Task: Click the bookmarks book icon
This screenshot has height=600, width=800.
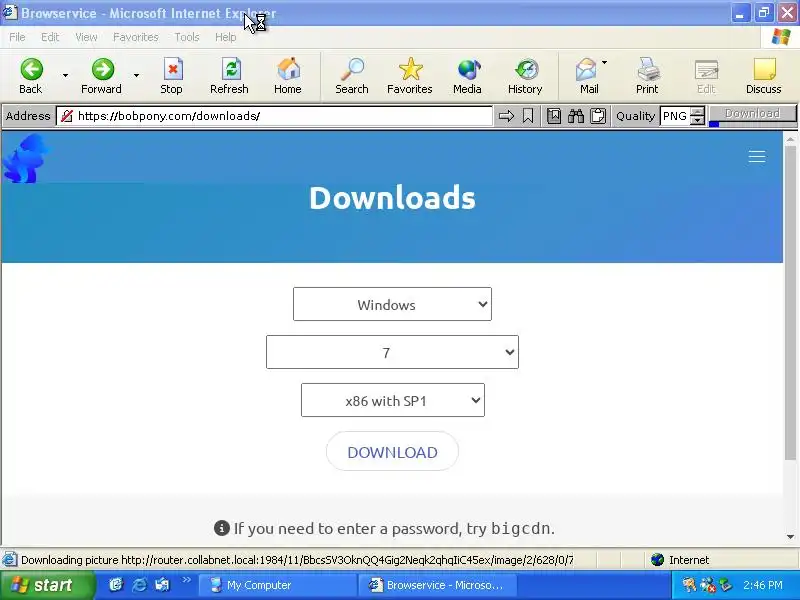Action: tap(554, 116)
